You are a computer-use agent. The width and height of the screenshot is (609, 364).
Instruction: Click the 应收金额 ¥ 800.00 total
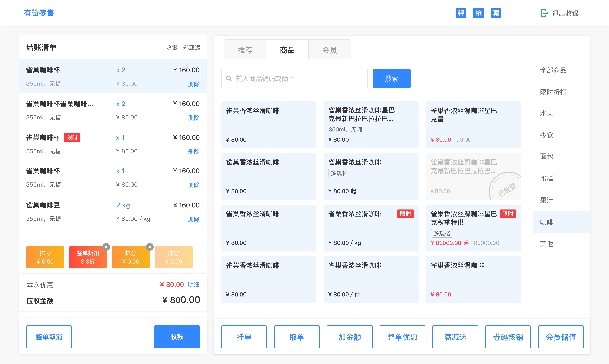click(x=181, y=300)
